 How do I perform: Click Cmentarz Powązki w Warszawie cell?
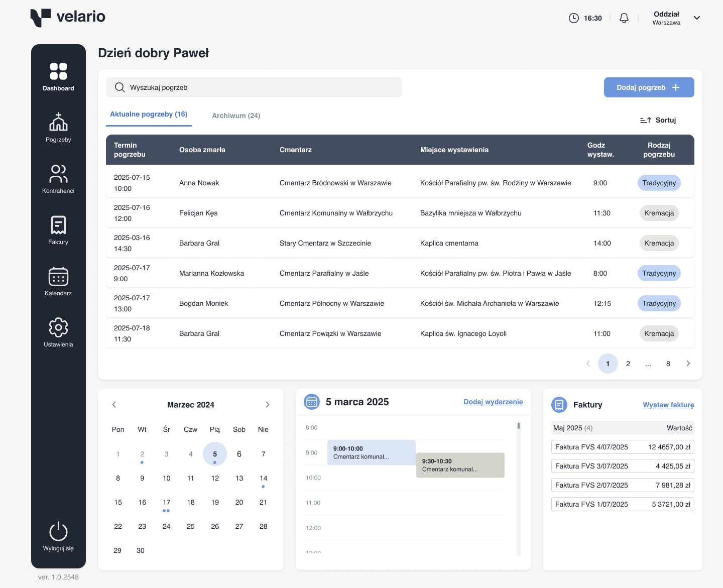tap(330, 333)
